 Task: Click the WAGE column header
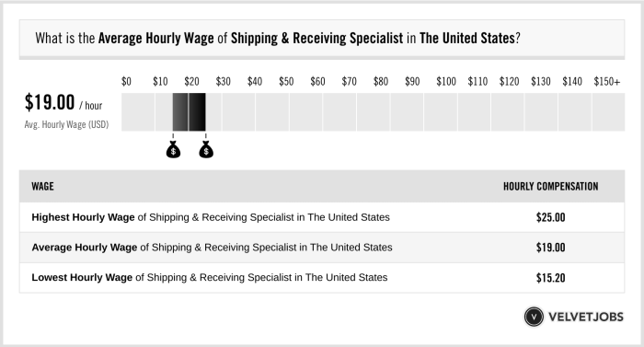42,186
